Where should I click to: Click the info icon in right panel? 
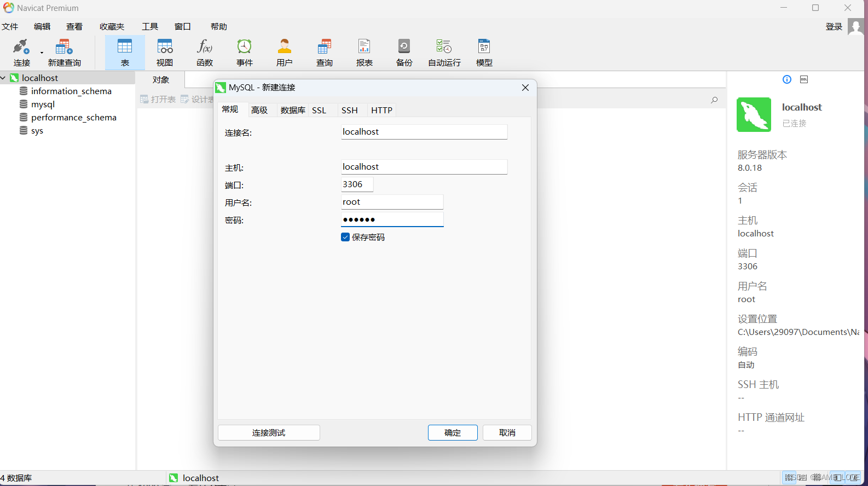[787, 79]
